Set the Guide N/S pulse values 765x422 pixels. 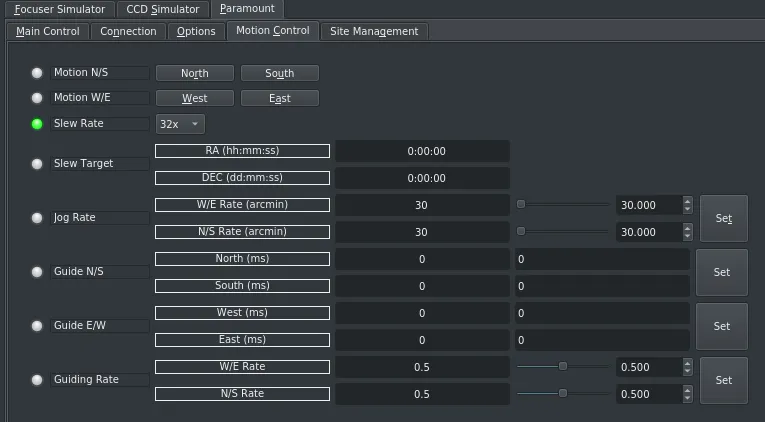722,272
